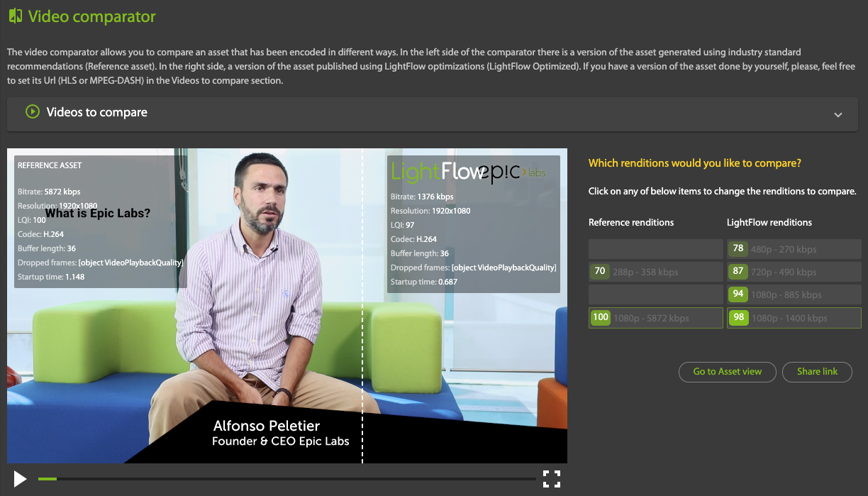Click the LightFlow Epic Labs logo overlay

coord(468,171)
